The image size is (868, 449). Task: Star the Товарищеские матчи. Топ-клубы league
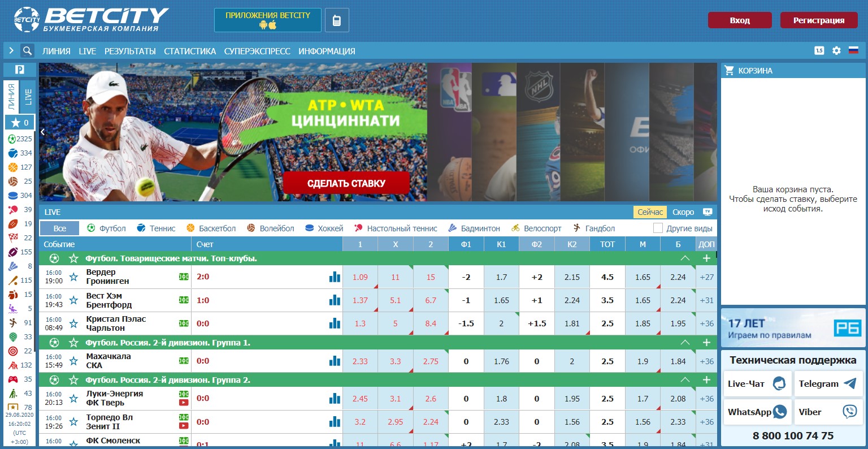point(73,258)
